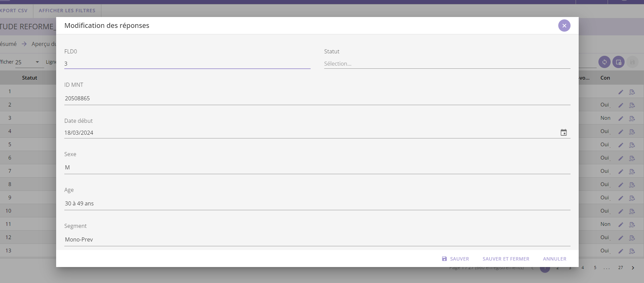Click the export document icon for row 8

coord(632,185)
